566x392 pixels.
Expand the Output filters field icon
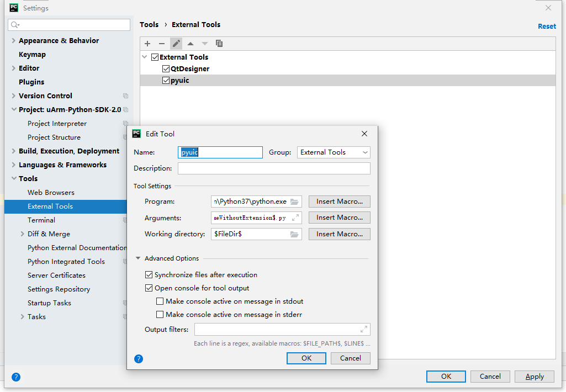(x=363, y=329)
